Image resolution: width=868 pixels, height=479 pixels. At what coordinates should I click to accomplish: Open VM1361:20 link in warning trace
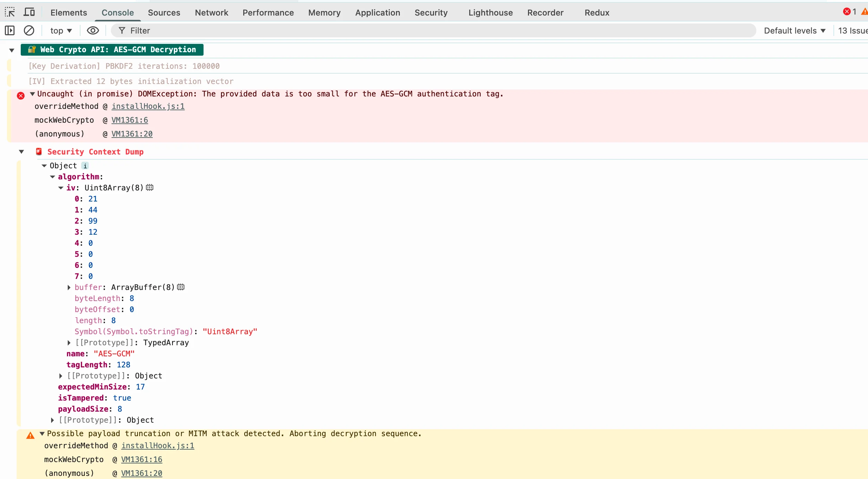pyautogui.click(x=142, y=473)
